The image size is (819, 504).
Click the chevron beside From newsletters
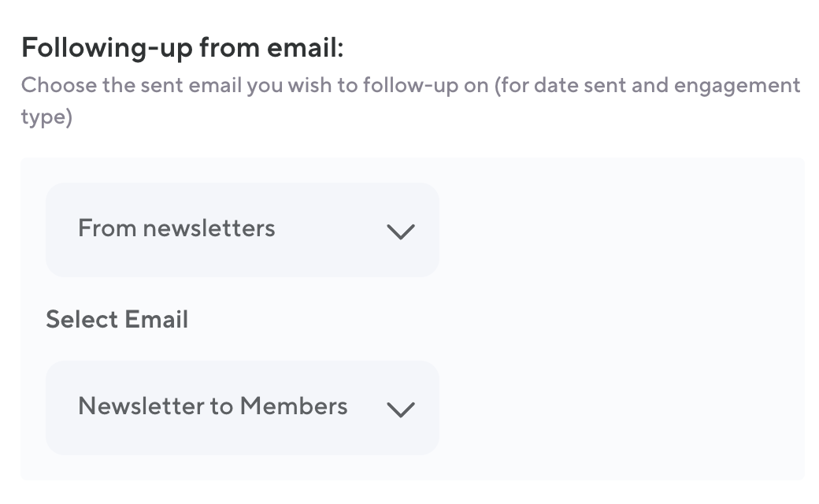point(401,232)
